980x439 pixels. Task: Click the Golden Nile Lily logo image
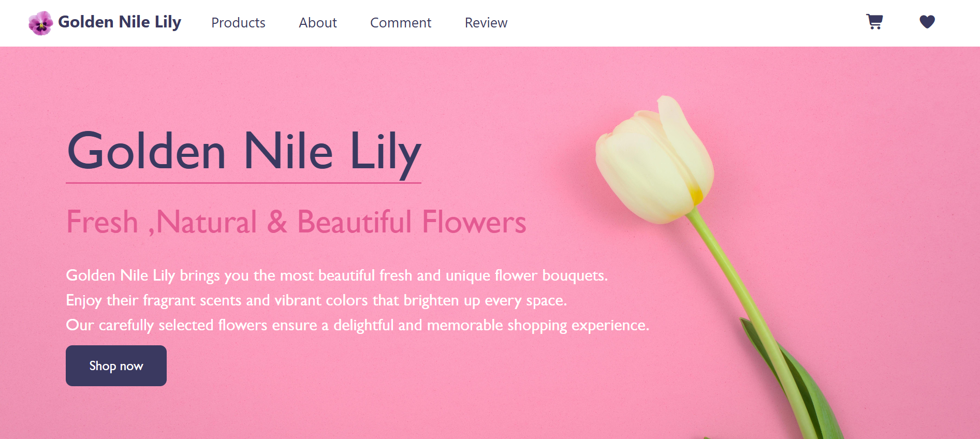click(40, 23)
